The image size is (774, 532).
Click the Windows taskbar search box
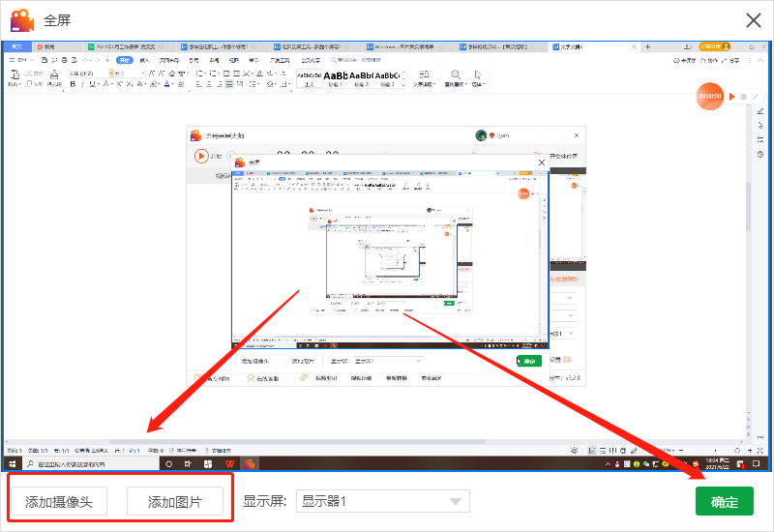point(90,464)
